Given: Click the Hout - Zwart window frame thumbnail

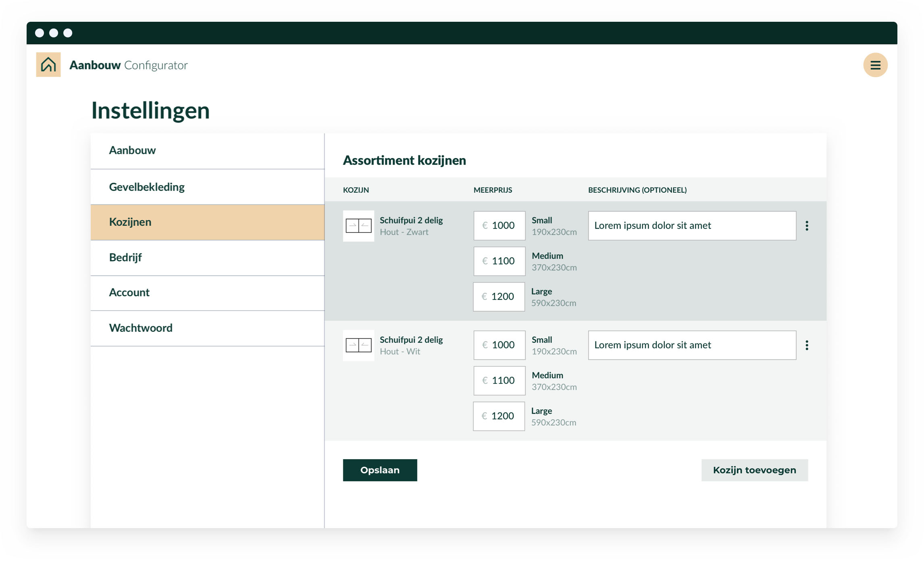Looking at the screenshot, I should point(358,226).
